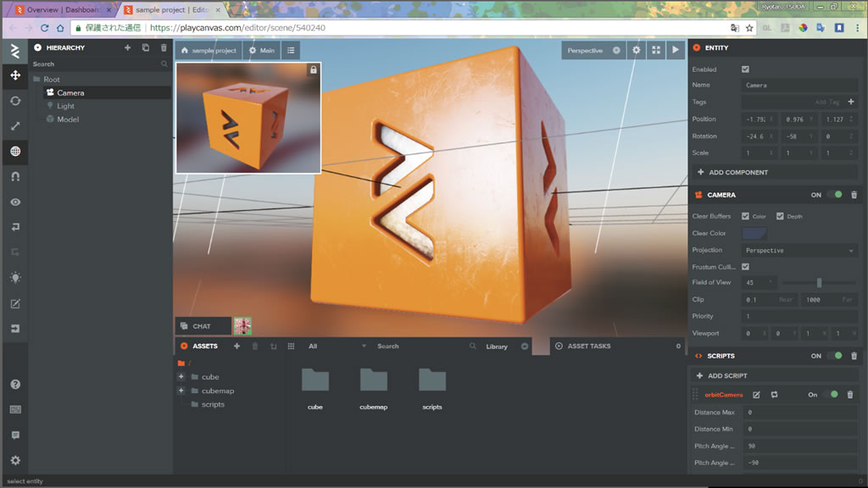Delete the selected entity in Hierarchy
This screenshot has width=868, height=488.
(x=164, y=47)
